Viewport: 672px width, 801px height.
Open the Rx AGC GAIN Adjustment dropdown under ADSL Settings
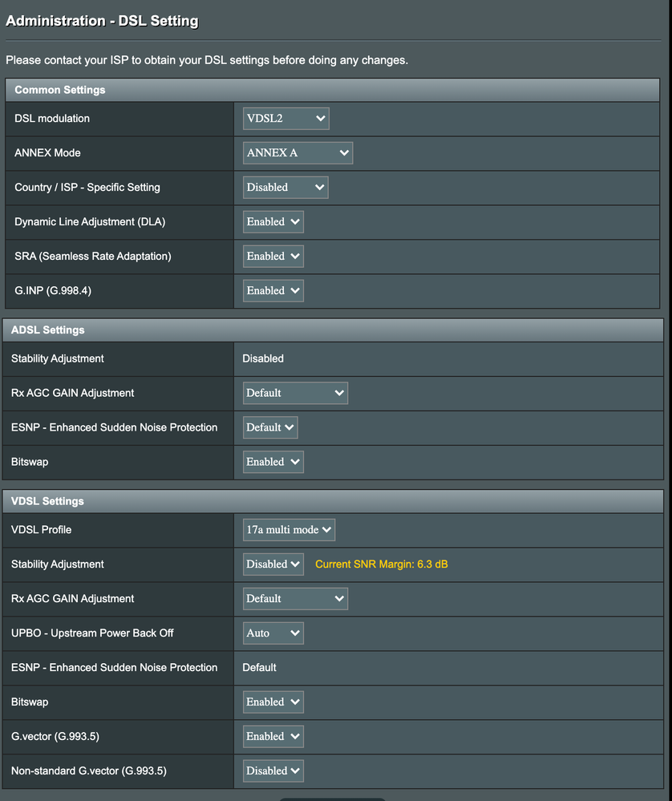(x=294, y=393)
